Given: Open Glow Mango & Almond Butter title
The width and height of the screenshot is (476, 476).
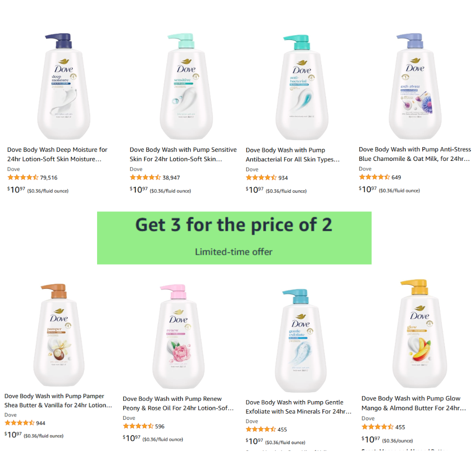Looking at the screenshot, I should (414, 403).
